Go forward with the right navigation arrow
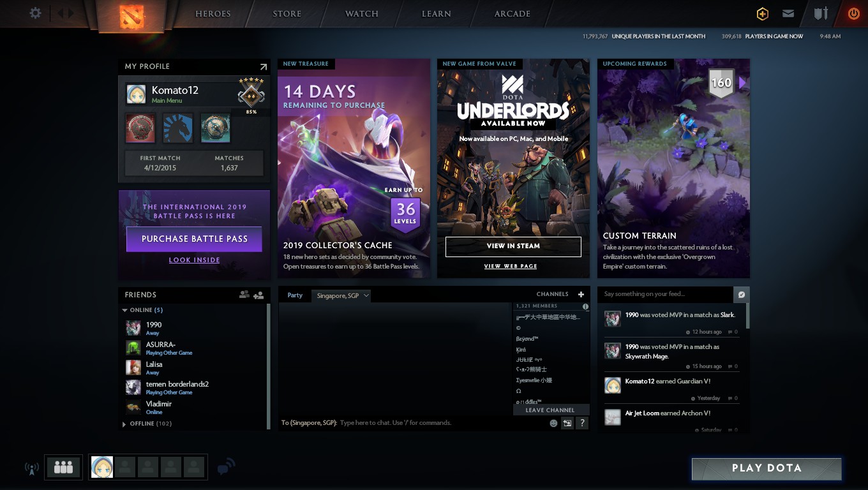 [x=71, y=13]
